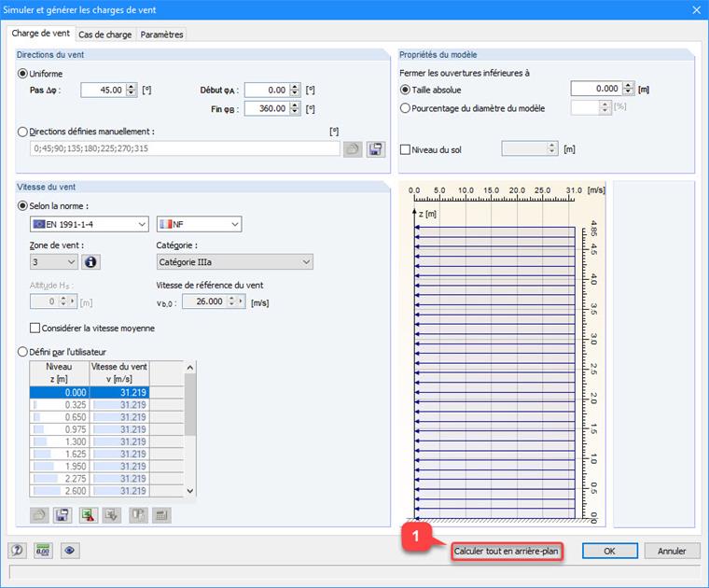Click the last table icon below the table
This screenshot has height=588, width=709.
[161, 515]
